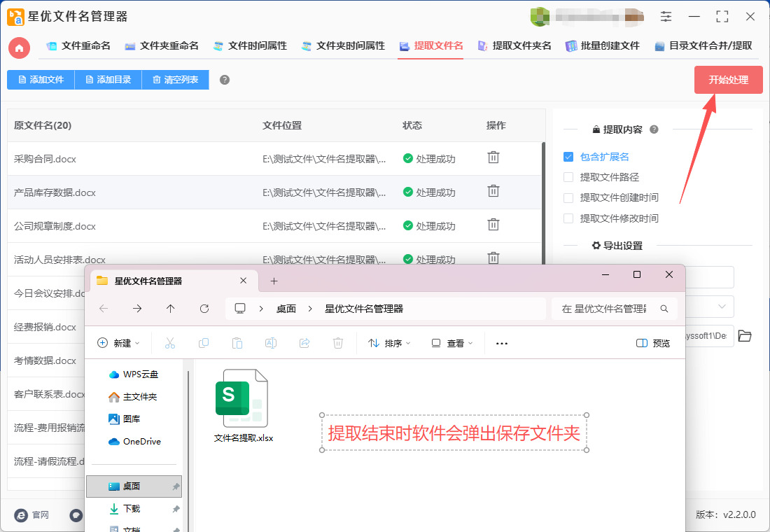Expand the 新建 menu in Explorer
770x532 pixels.
pyautogui.click(x=118, y=343)
